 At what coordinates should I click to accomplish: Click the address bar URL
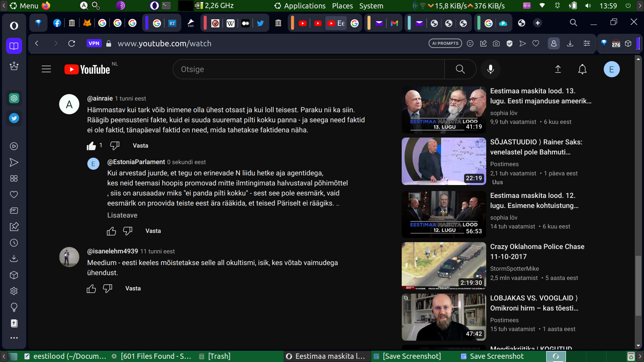point(164,43)
